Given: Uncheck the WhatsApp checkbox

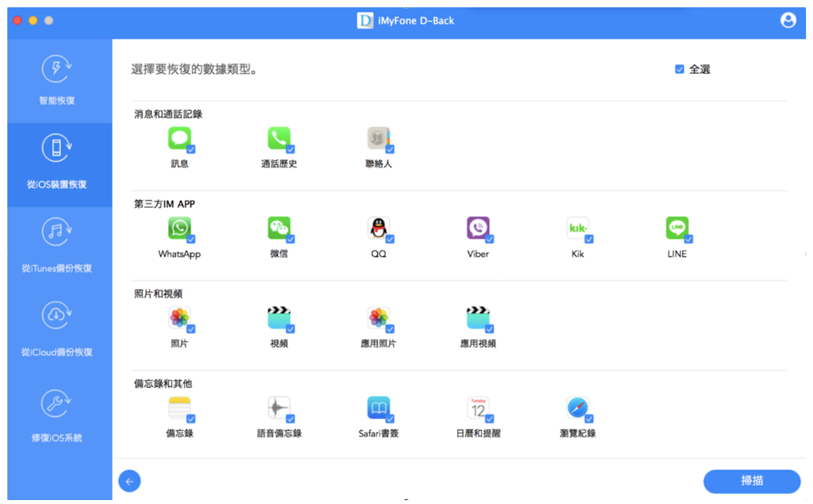Looking at the screenshot, I should [x=191, y=239].
